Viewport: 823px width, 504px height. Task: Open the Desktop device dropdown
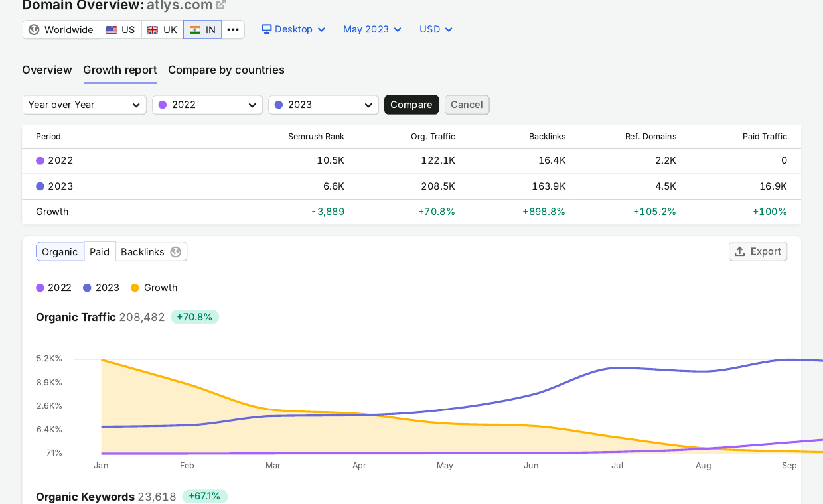pyautogui.click(x=293, y=29)
